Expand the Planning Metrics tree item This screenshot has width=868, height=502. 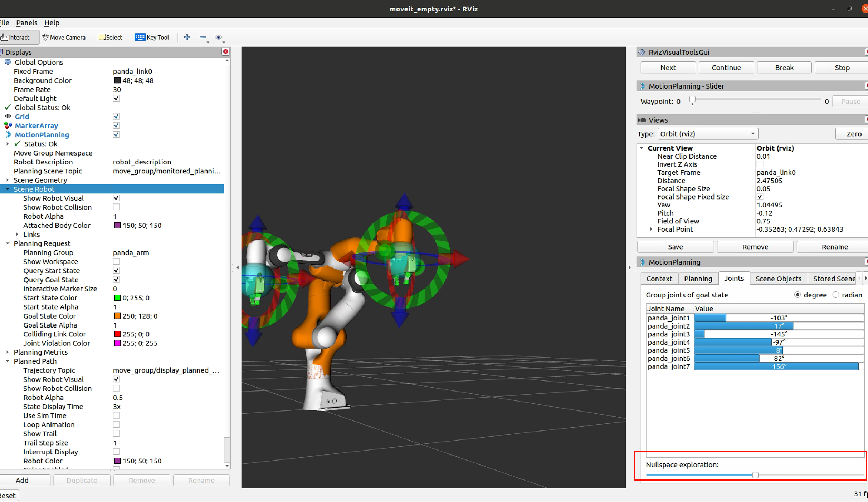point(8,352)
